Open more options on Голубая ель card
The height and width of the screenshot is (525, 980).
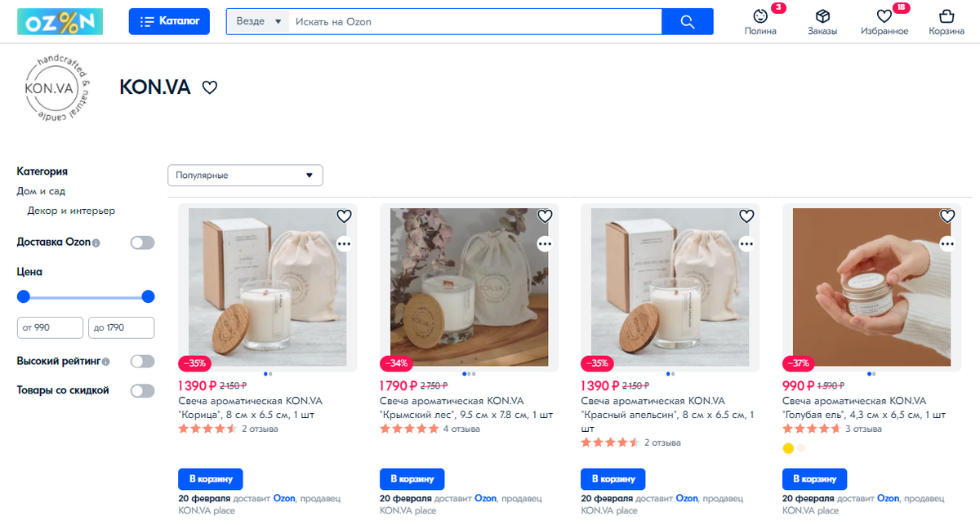[x=947, y=243]
